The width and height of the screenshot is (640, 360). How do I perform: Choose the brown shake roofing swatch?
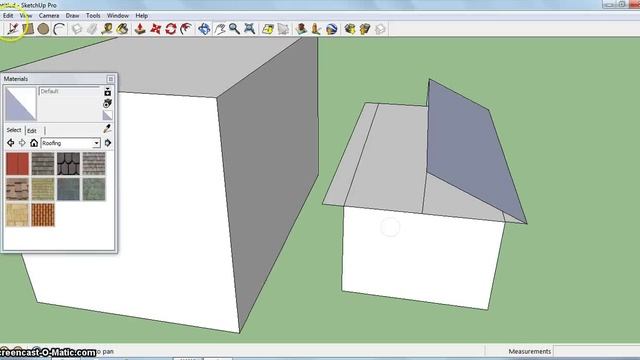[x=17, y=189]
